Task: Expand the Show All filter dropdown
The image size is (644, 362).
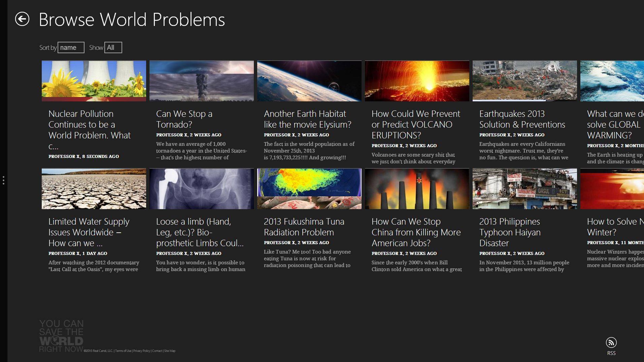Action: coord(113,47)
